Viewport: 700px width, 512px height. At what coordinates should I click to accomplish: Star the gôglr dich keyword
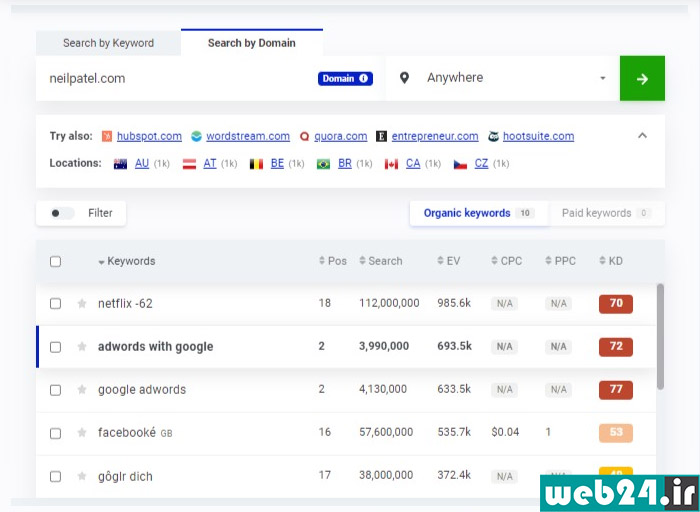(82, 476)
